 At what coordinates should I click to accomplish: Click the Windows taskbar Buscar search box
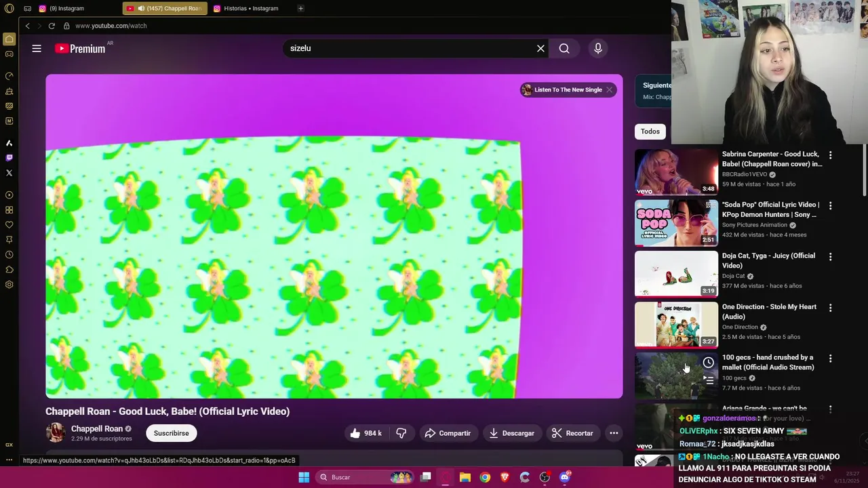(366, 477)
